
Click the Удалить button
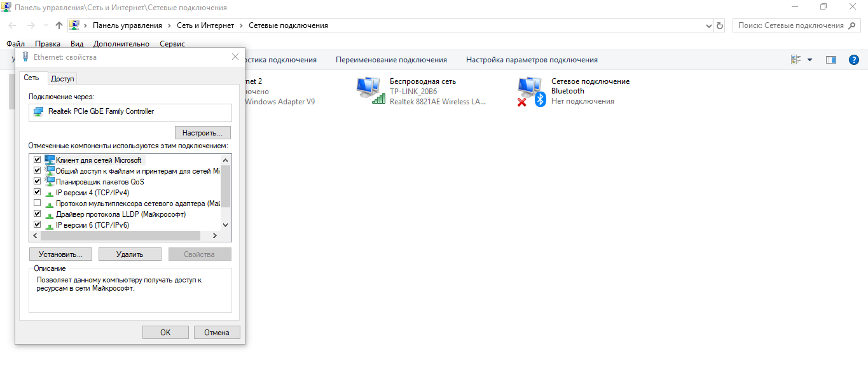(130, 254)
